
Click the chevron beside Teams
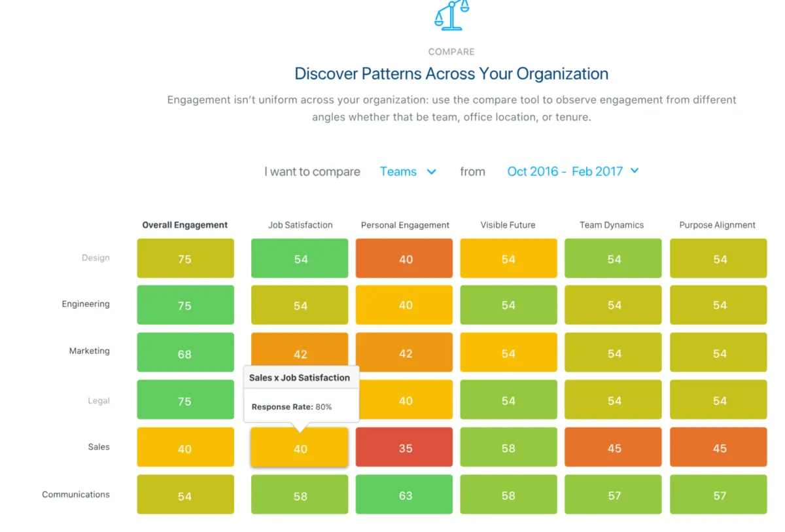click(432, 171)
